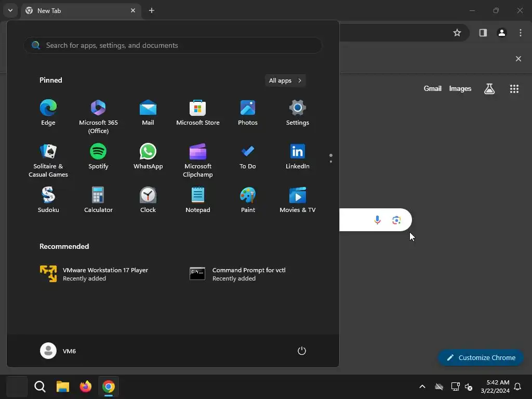Screen dimensions: 532x399
Task: Launch Microsoft 365 (Office)
Action: click(98, 117)
